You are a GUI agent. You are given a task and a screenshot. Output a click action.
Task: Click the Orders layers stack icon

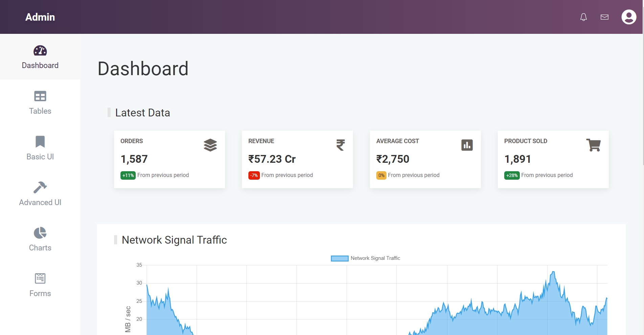pyautogui.click(x=210, y=145)
